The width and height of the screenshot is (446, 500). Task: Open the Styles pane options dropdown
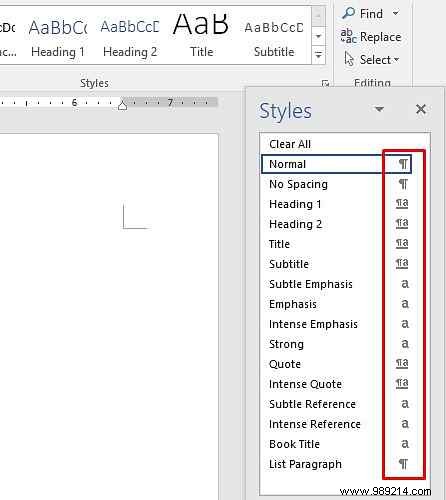point(379,109)
